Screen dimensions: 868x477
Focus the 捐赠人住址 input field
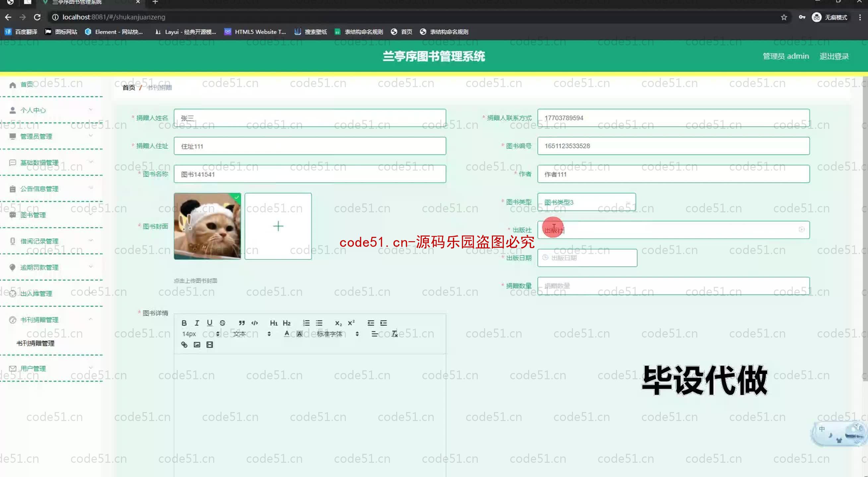click(310, 146)
